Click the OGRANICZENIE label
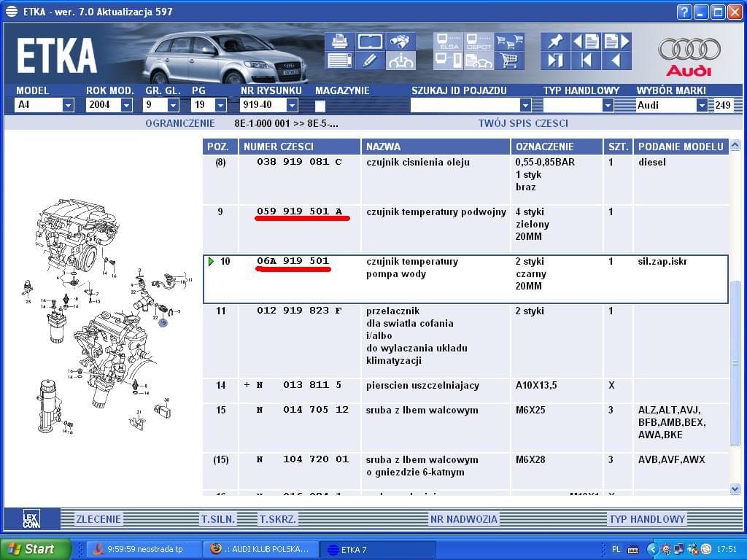The image size is (747, 560). coord(180,123)
